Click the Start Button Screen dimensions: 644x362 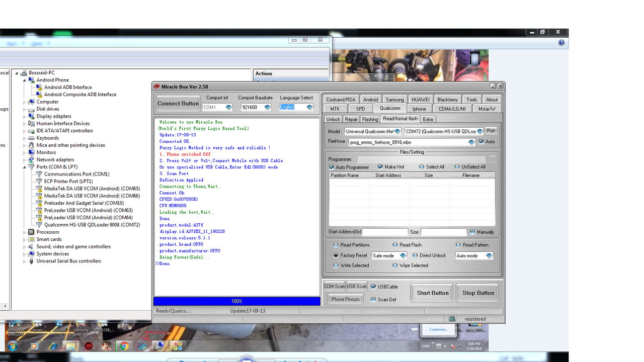(433, 293)
